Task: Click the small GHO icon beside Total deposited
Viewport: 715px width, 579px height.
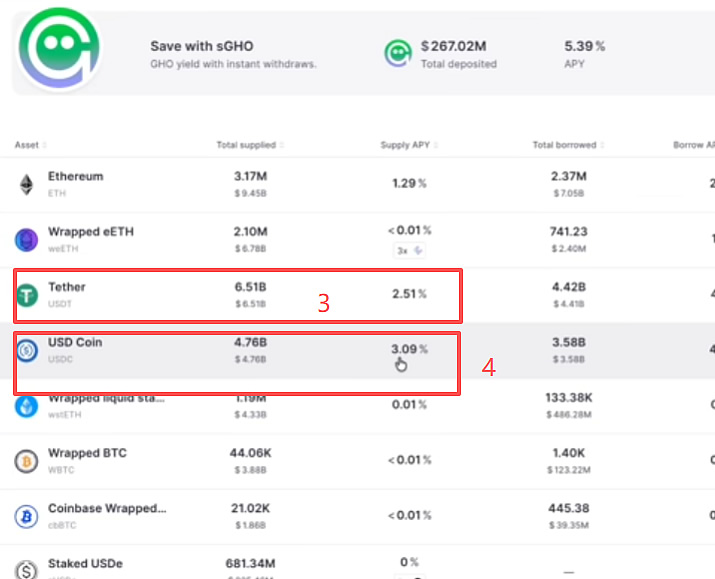Action: [398, 53]
